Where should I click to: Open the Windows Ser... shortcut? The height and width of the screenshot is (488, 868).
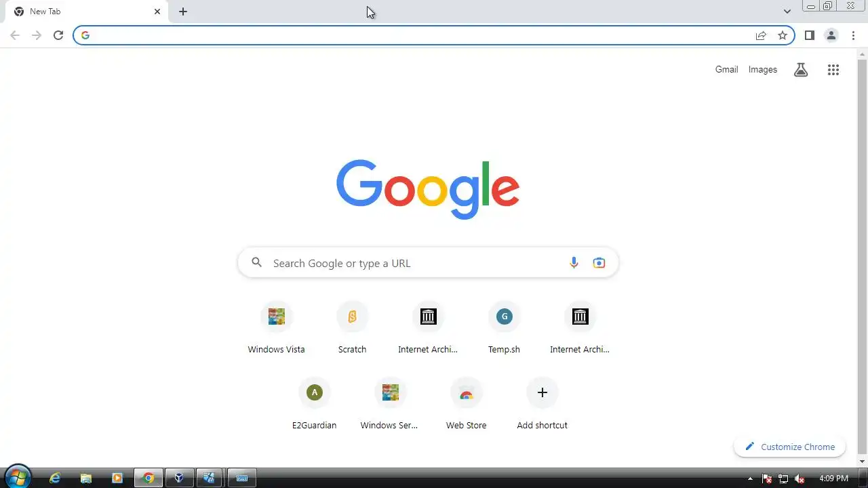[390, 404]
